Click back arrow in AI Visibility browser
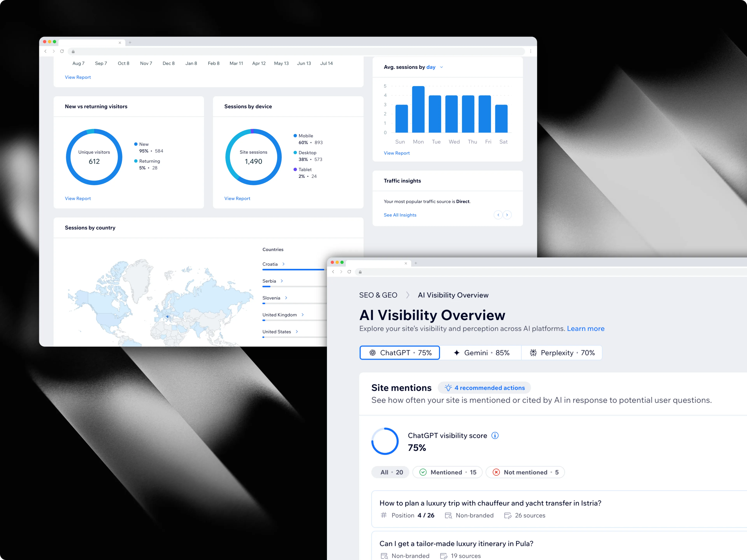Image resolution: width=747 pixels, height=560 pixels. click(333, 272)
